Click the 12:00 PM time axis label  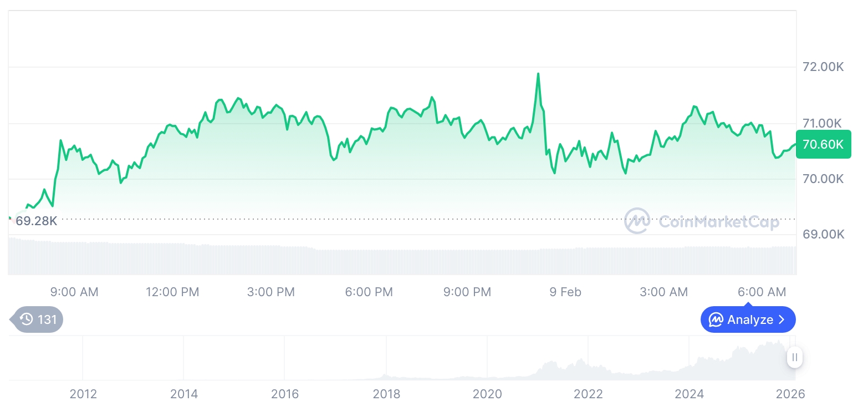pos(172,292)
